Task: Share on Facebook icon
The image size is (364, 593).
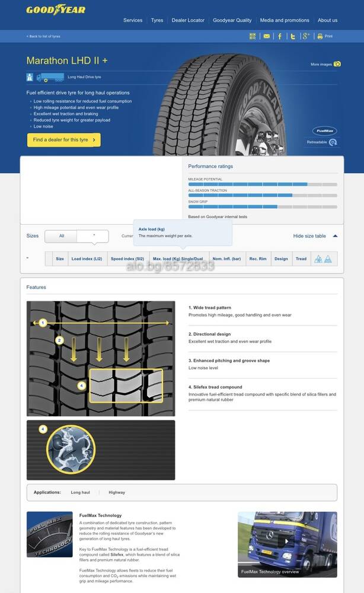Action: tap(280, 36)
